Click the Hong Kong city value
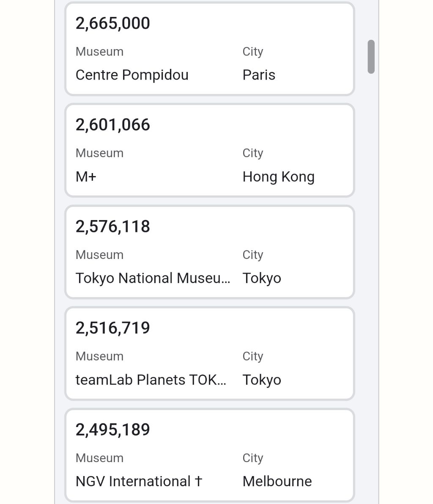The height and width of the screenshot is (504, 433). click(x=279, y=177)
